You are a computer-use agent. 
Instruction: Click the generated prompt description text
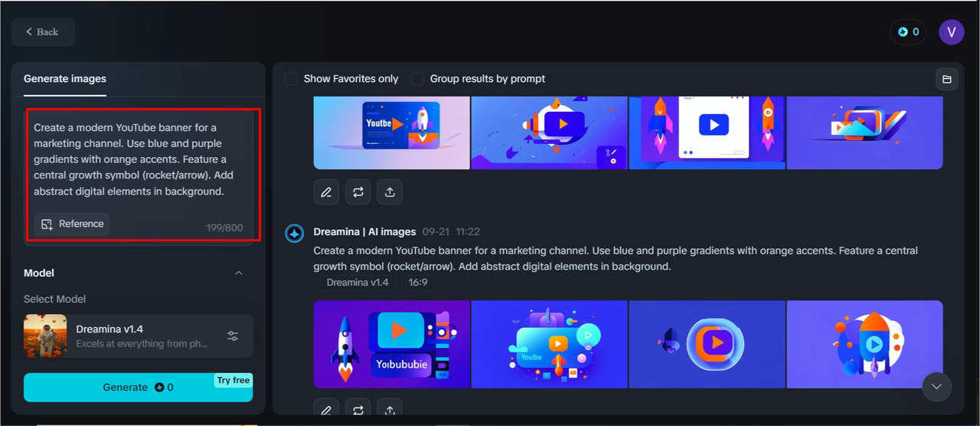coord(616,259)
